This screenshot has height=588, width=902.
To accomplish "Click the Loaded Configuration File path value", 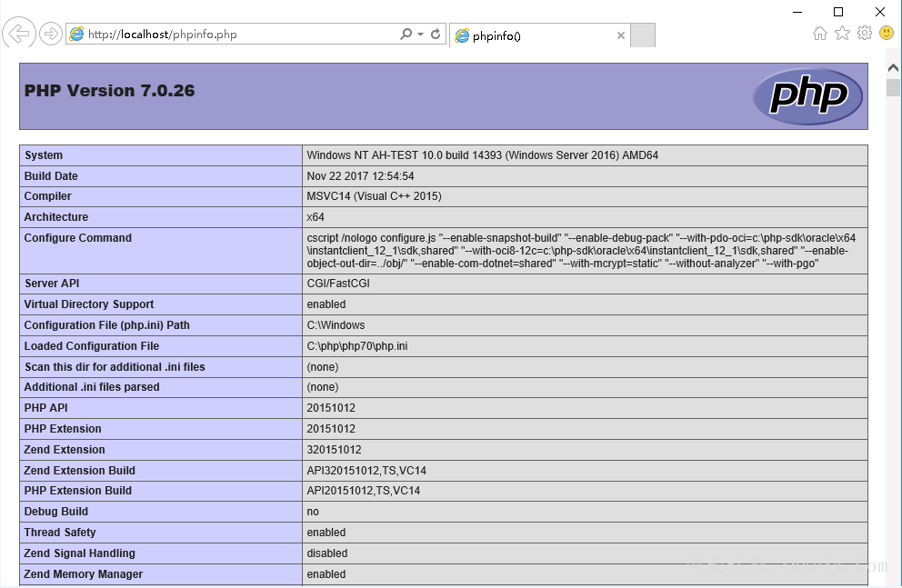I will click(357, 346).
